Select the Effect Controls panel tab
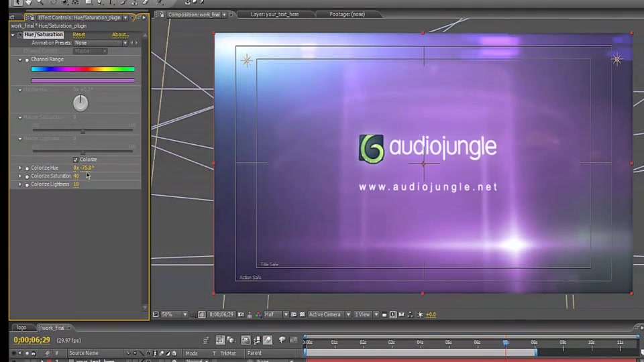Viewport: 644px width, 362px height. point(79,17)
